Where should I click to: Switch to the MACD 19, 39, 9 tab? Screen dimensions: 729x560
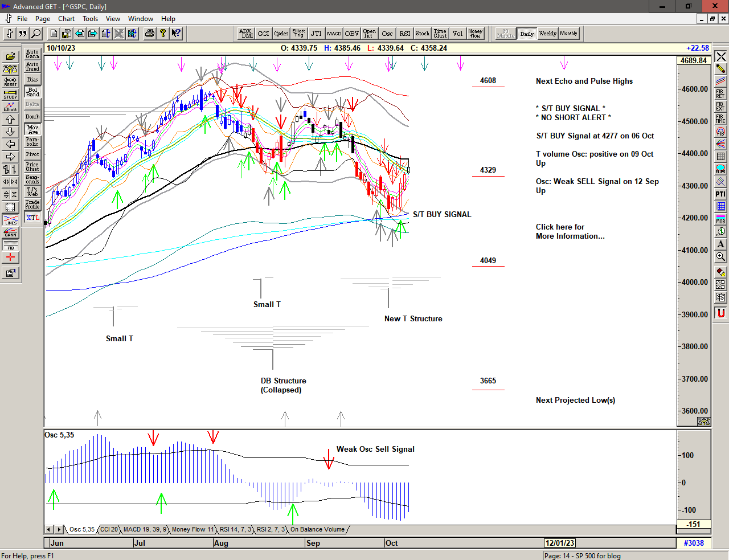145,529
